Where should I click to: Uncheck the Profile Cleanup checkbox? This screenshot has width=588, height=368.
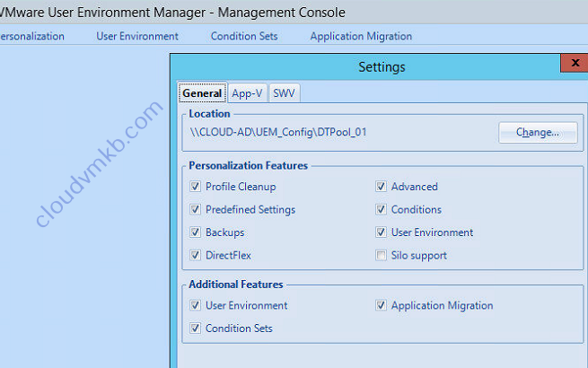click(195, 187)
